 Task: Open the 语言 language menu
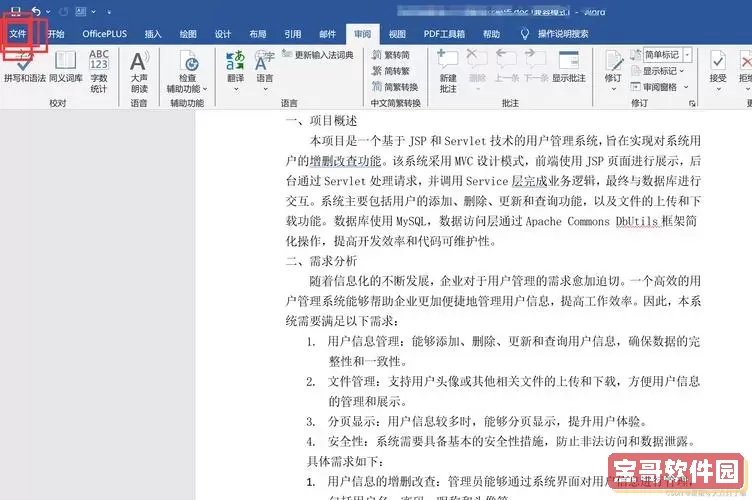coord(265,71)
